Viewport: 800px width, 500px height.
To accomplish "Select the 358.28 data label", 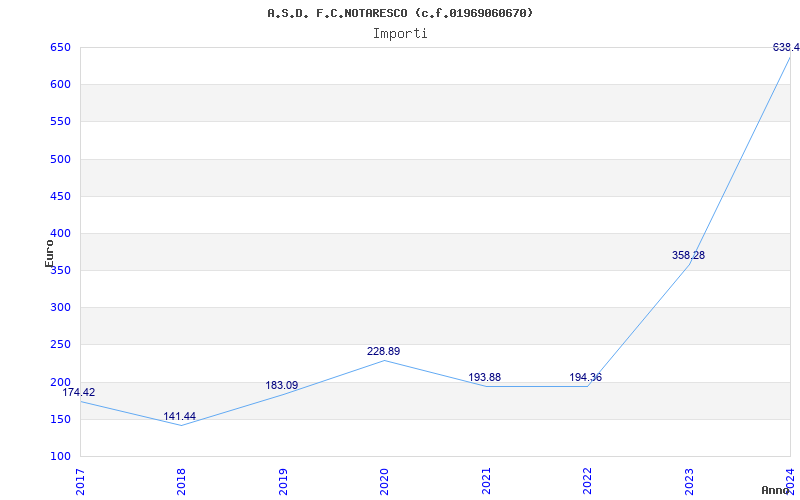I will pos(688,255).
